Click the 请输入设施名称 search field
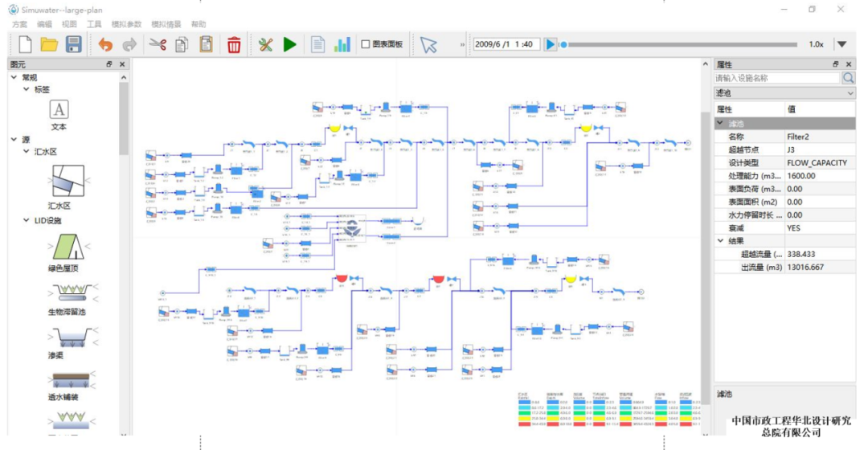 coord(776,78)
